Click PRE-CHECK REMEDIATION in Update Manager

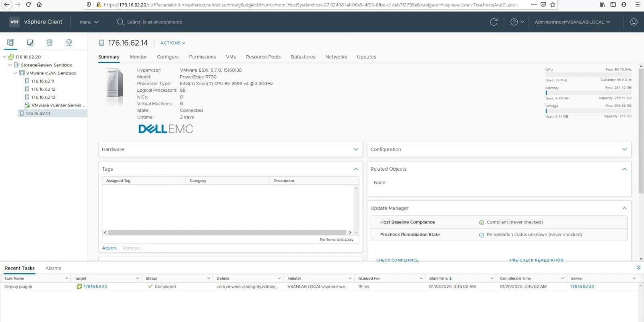[537, 260]
